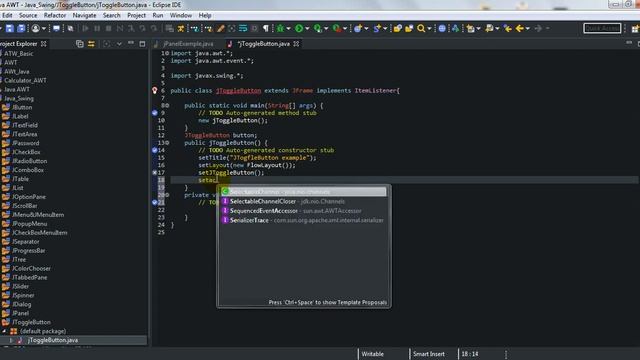
Task: Open the Window menu
Action: tap(181, 16)
